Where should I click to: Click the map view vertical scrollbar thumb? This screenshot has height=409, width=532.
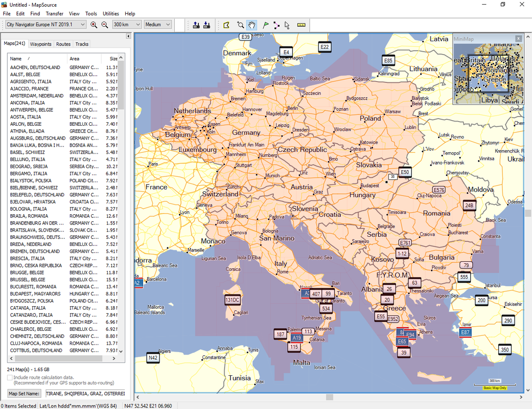[528, 213]
